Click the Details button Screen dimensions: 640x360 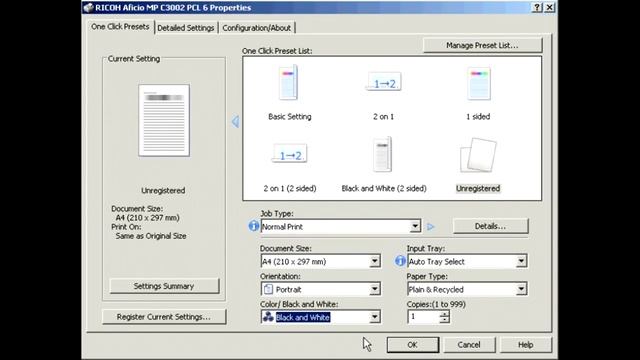coord(490,226)
